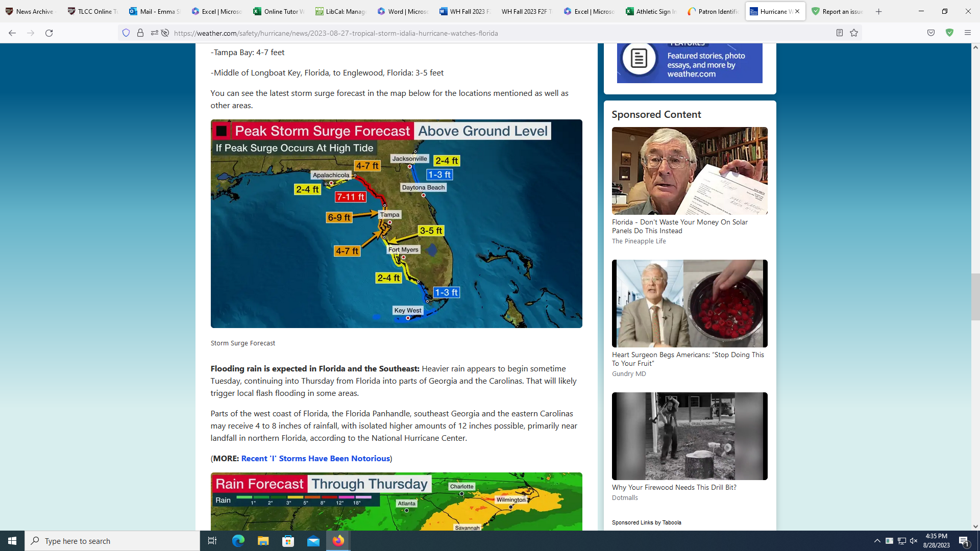Open reader view from the address bar

840,33
